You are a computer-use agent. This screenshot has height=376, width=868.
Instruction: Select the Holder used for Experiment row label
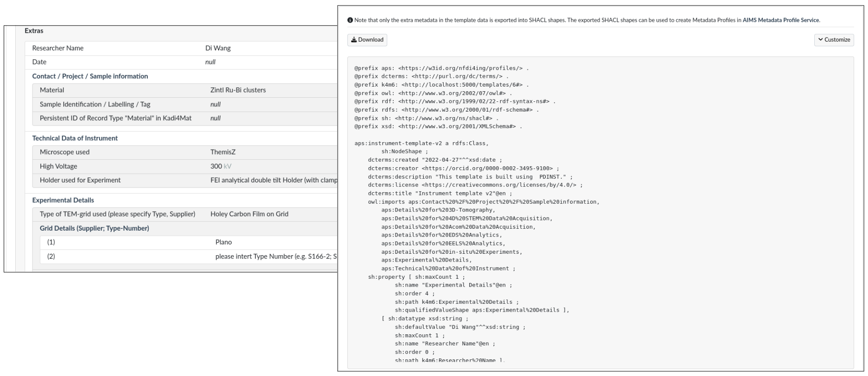tap(80, 180)
